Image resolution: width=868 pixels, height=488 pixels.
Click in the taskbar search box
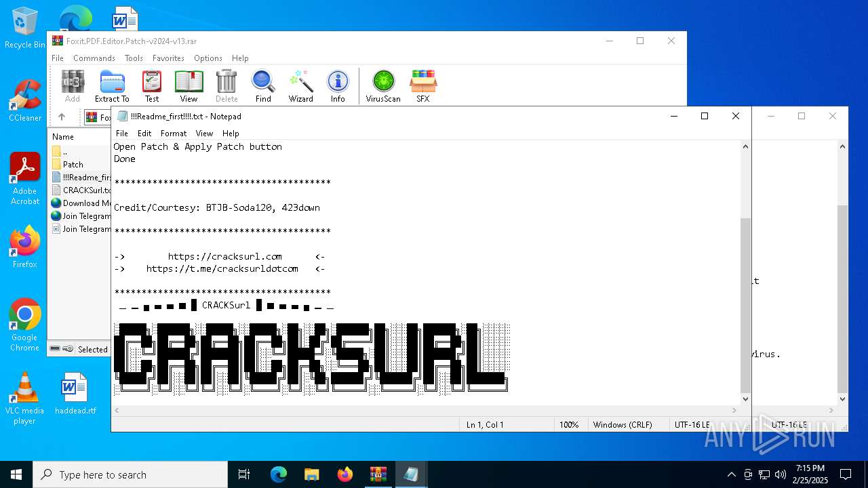[130, 474]
